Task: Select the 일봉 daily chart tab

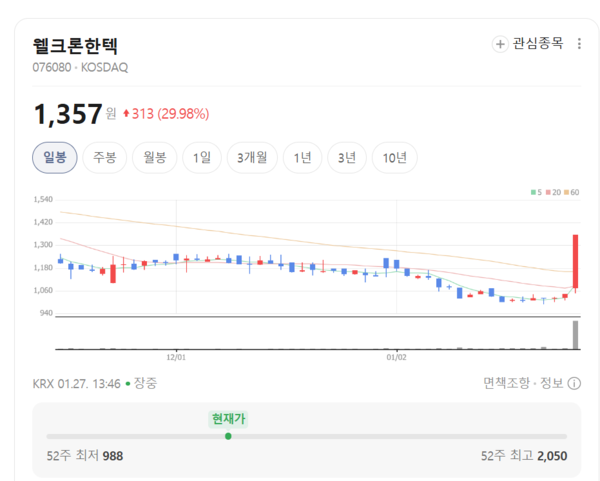Action: [x=55, y=158]
